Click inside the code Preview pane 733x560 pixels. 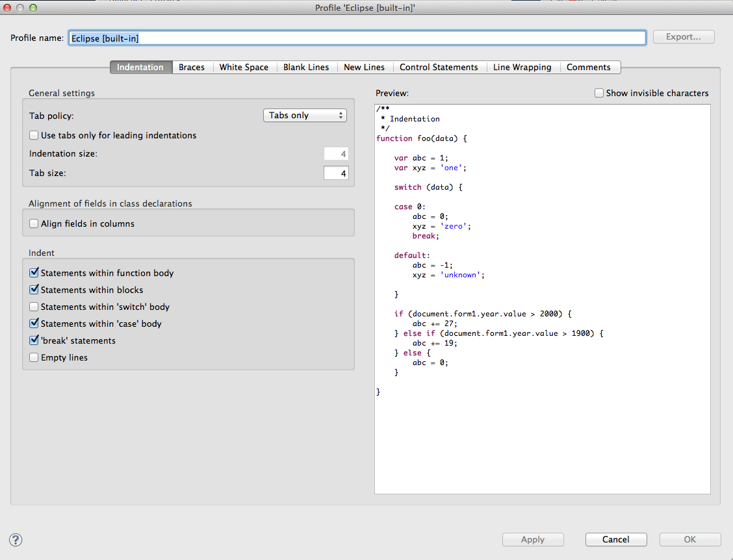click(542, 429)
